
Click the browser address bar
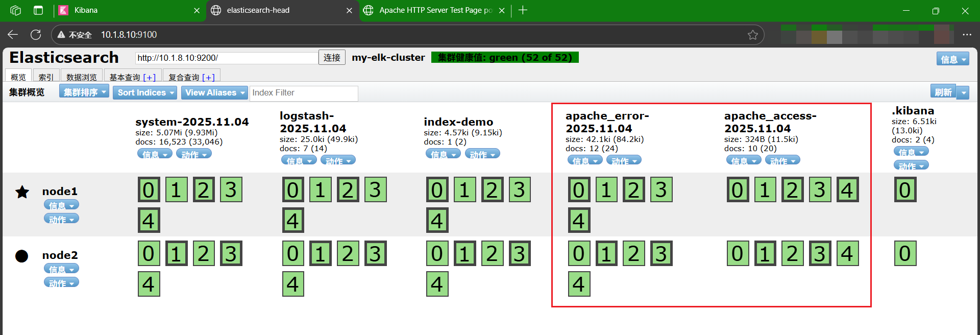point(407,35)
